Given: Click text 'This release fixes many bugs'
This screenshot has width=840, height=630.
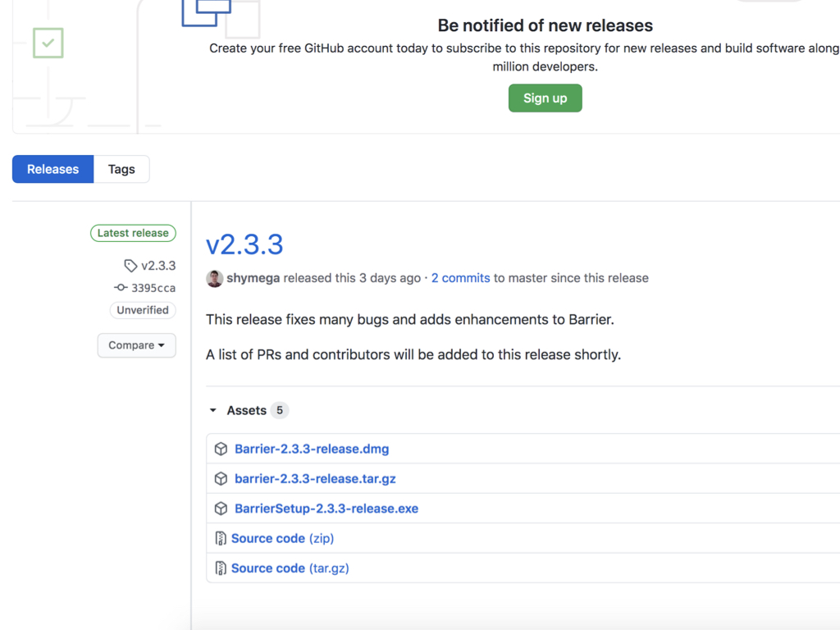Looking at the screenshot, I should click(x=297, y=320).
